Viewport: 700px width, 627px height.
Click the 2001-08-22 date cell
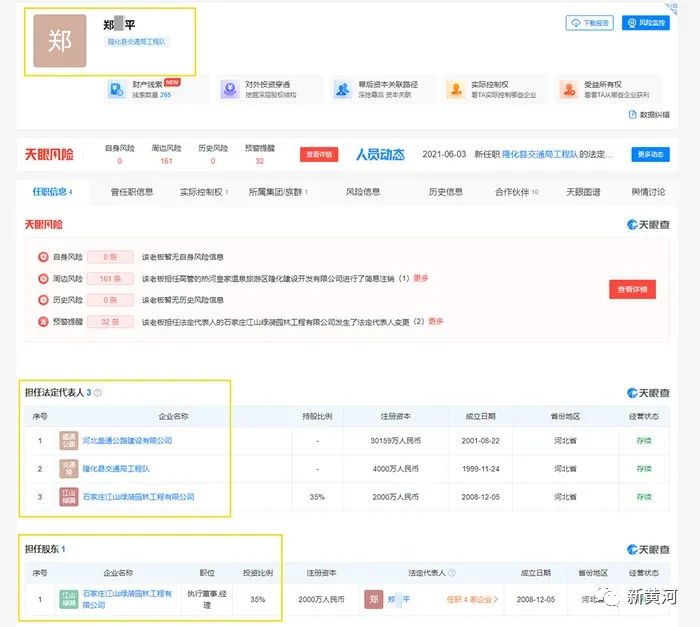480,440
